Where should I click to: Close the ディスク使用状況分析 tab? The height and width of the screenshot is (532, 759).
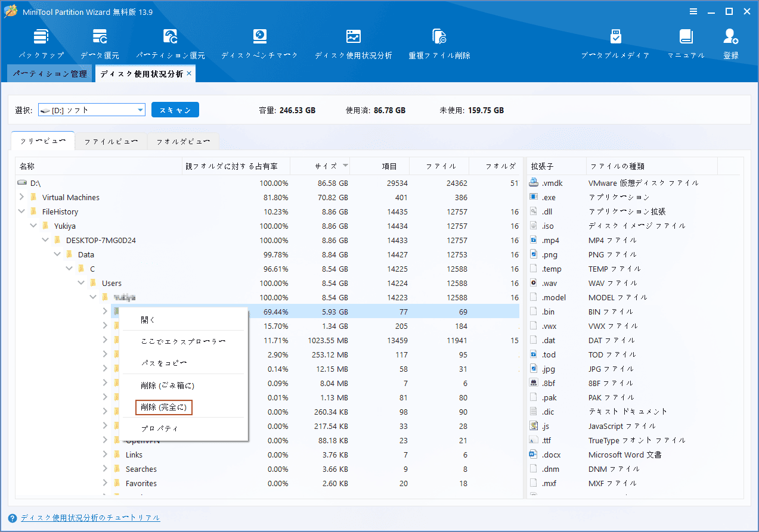click(189, 73)
